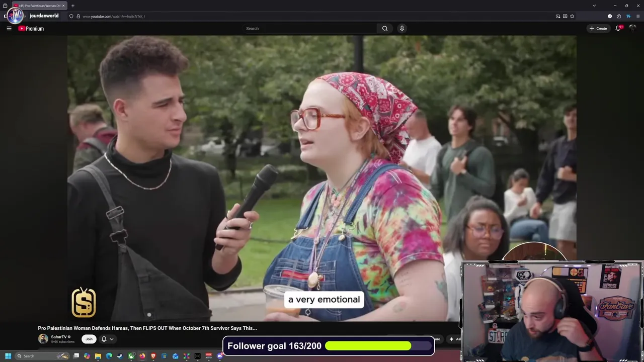Click the blue translate extension icon
644x362 pixels.
coord(628,16)
